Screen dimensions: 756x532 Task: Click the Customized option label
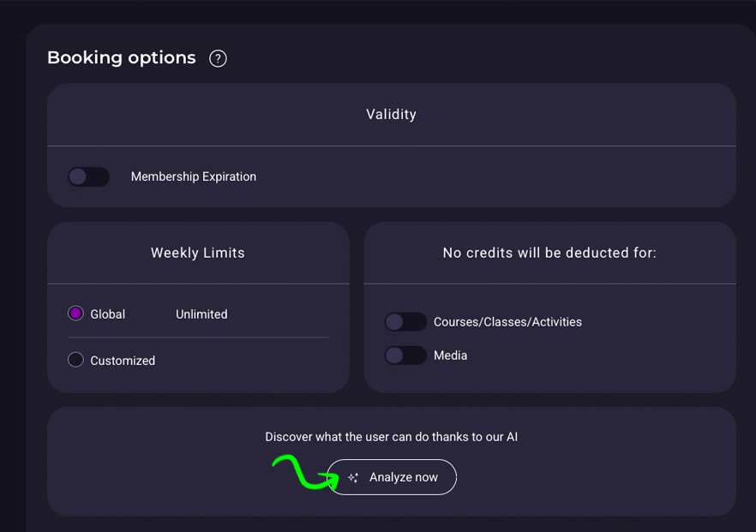click(123, 361)
